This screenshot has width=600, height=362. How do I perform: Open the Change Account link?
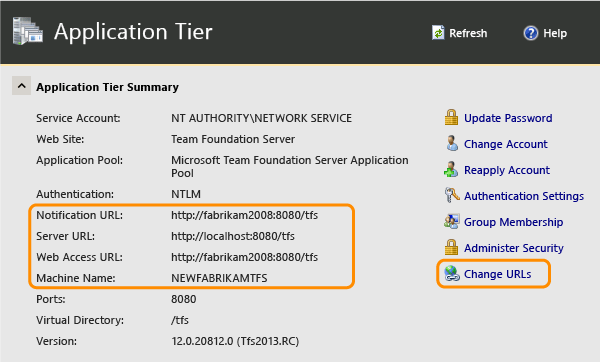click(505, 144)
